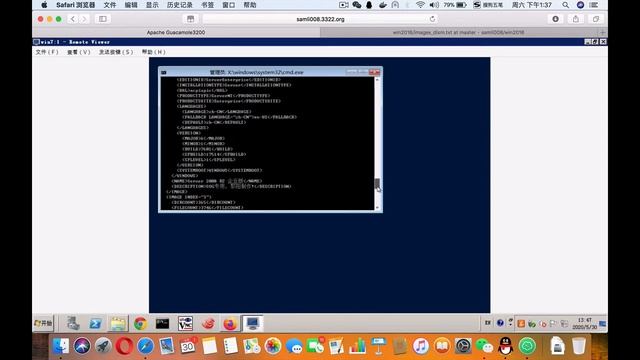Image resolution: width=640 pixels, height=360 pixels.
Task: Open the WeChat status icon in menu bar
Action: coord(357,5)
